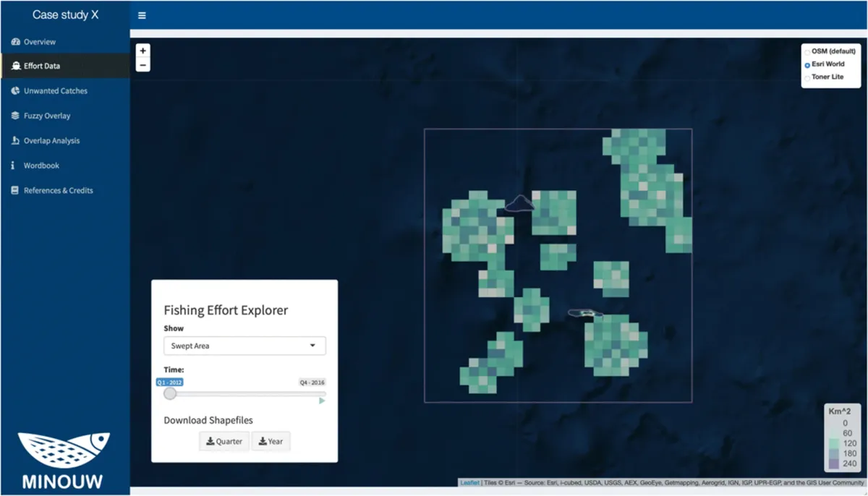Click the Q4 - 2016 slider end label
The height and width of the screenshot is (496, 868).
(x=312, y=382)
